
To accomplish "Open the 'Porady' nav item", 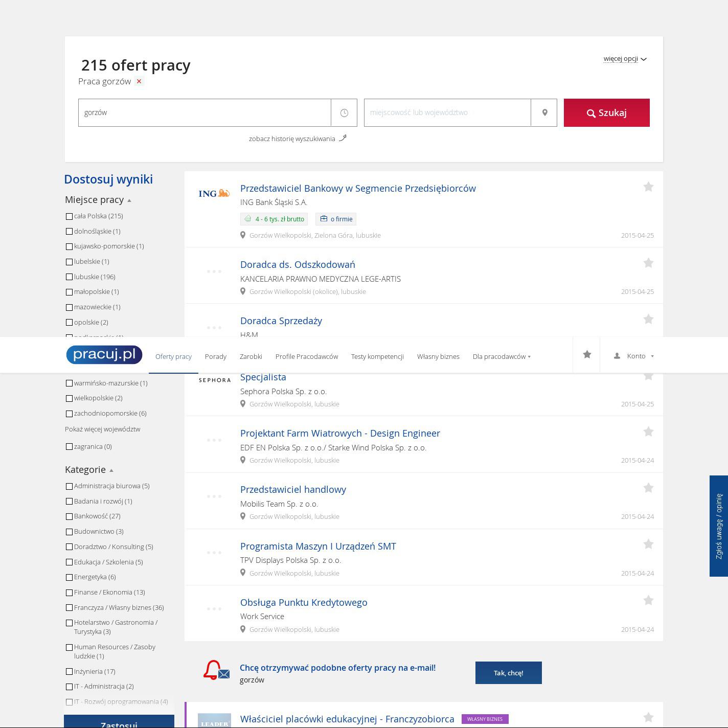I will tap(215, 356).
